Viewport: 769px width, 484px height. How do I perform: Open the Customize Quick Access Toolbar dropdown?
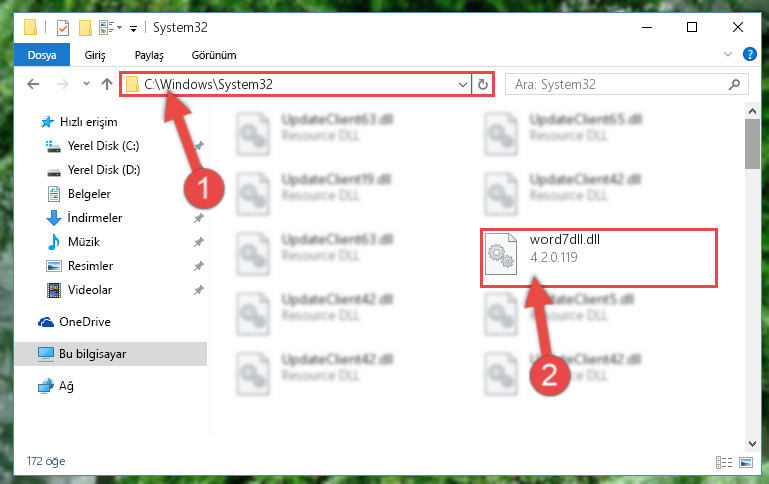tap(133, 29)
